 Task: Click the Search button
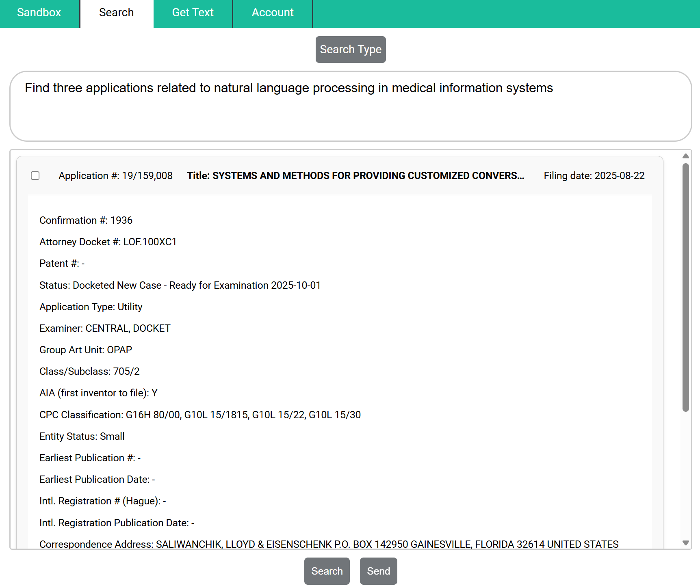(x=327, y=571)
